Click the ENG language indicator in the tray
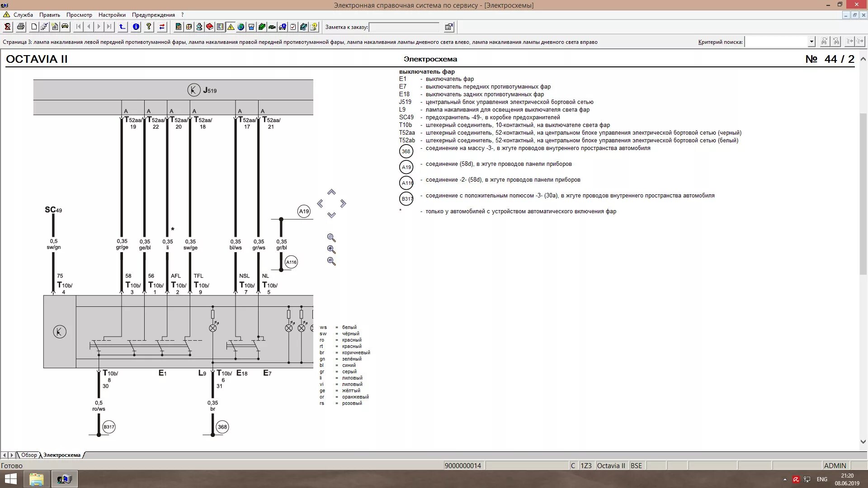 point(822,479)
